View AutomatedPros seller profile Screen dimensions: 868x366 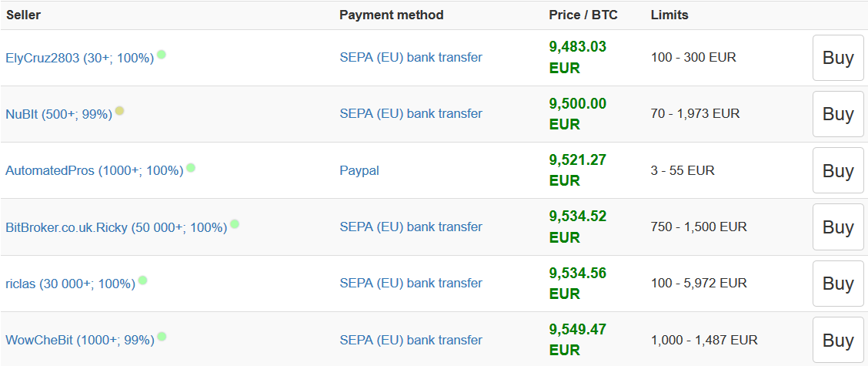(95, 171)
